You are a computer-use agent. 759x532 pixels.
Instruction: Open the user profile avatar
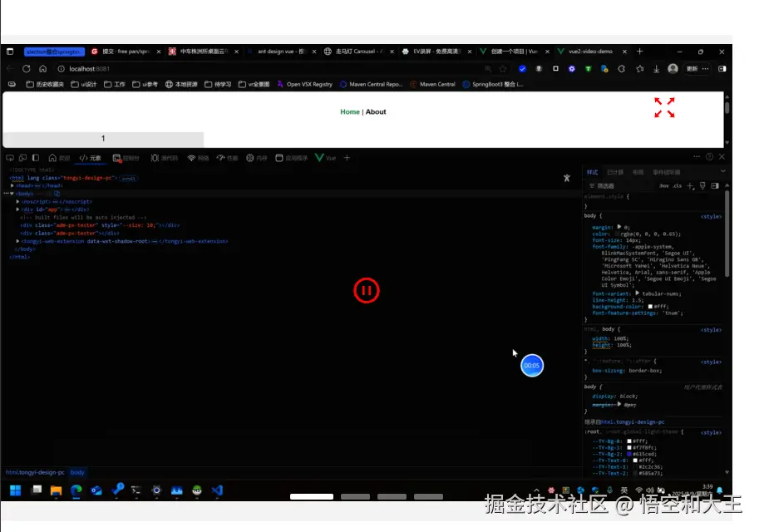(673, 69)
